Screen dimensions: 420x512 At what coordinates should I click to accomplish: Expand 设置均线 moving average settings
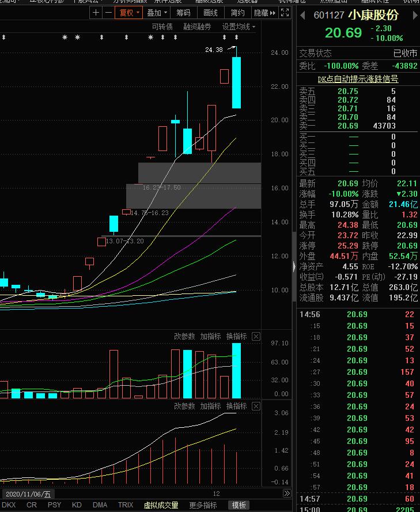pos(239,27)
